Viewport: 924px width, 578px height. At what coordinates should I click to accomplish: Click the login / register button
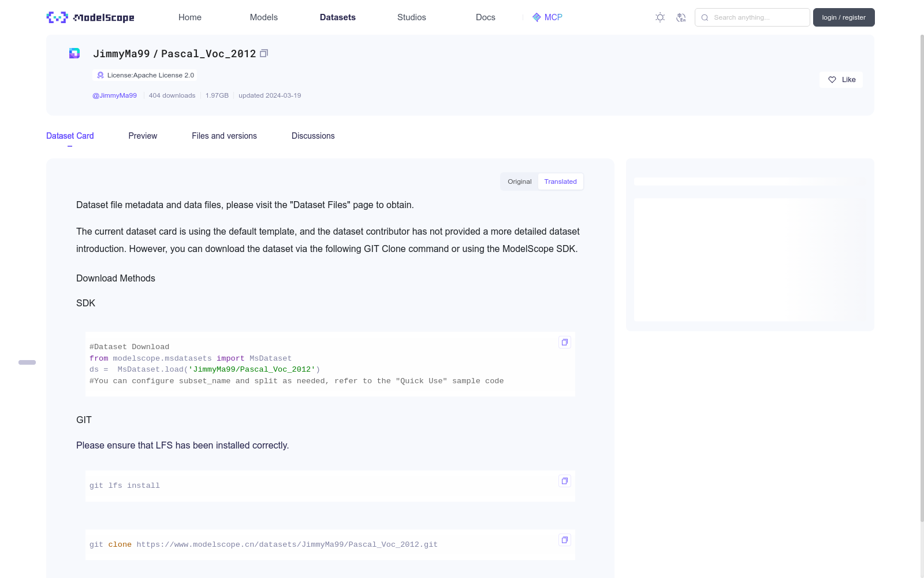click(x=844, y=17)
